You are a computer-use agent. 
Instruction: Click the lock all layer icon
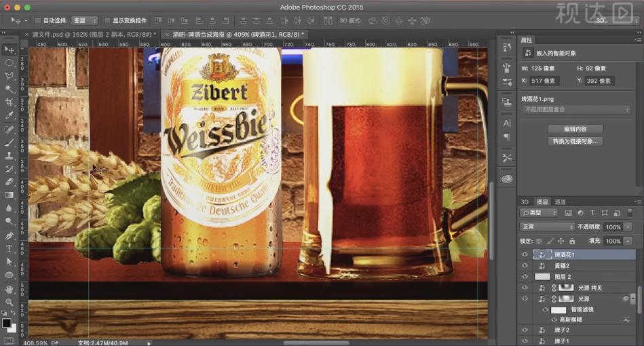(572, 241)
